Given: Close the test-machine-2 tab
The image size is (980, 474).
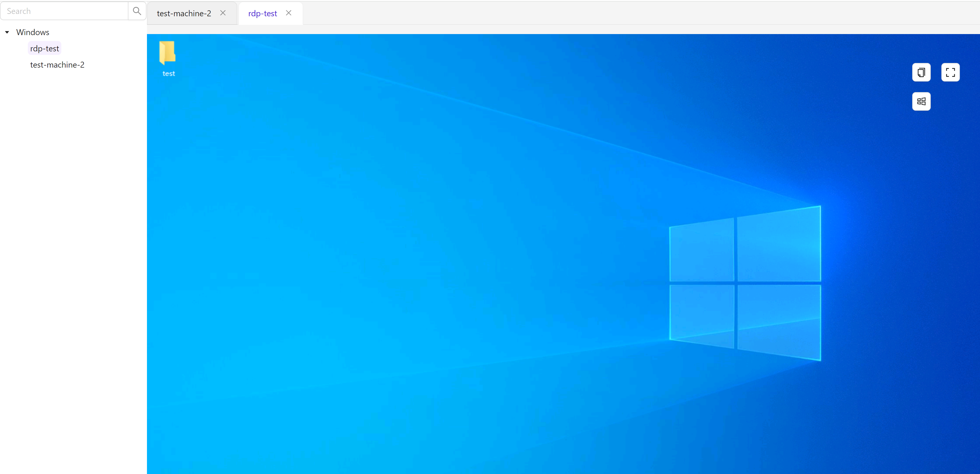Looking at the screenshot, I should click(223, 13).
